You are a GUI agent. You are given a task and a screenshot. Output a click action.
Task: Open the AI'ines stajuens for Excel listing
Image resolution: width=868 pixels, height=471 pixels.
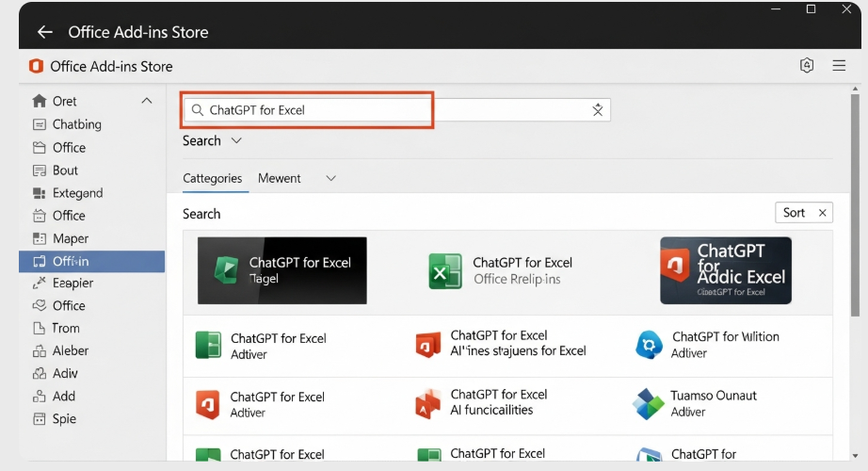(501, 344)
